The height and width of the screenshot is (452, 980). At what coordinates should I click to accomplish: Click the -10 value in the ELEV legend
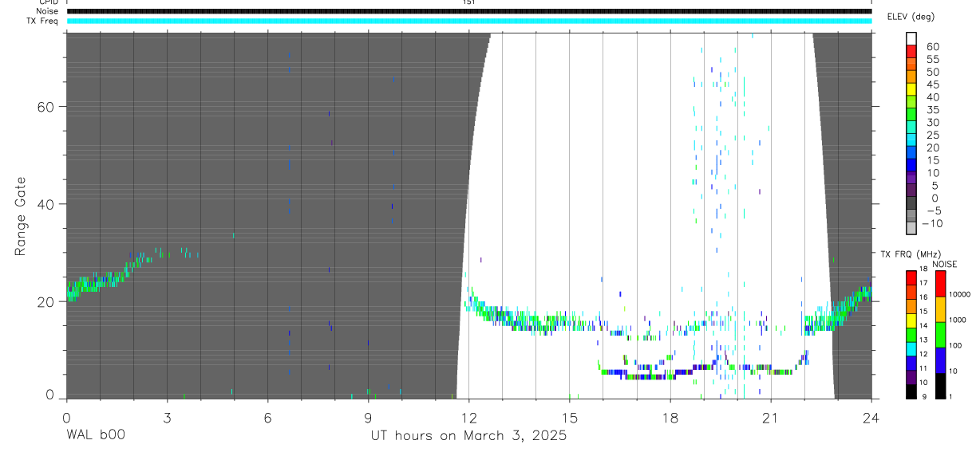(933, 223)
